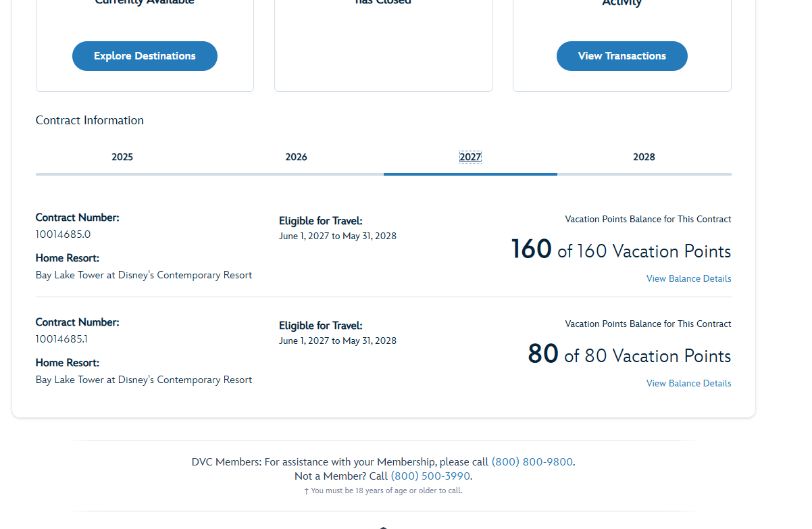View Balance Details for the 80-point contract
The width and height of the screenshot is (812, 529).
pos(688,383)
